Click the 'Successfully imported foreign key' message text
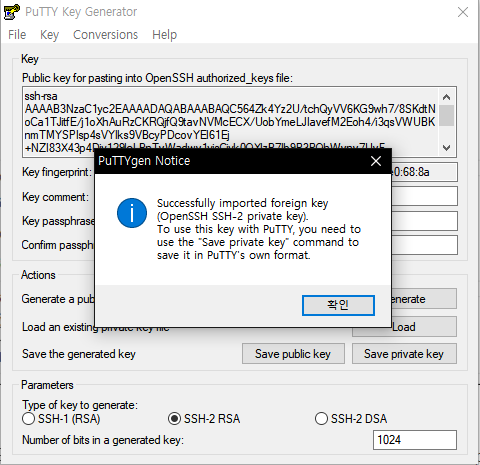This screenshot has height=465, width=480. coord(242,203)
